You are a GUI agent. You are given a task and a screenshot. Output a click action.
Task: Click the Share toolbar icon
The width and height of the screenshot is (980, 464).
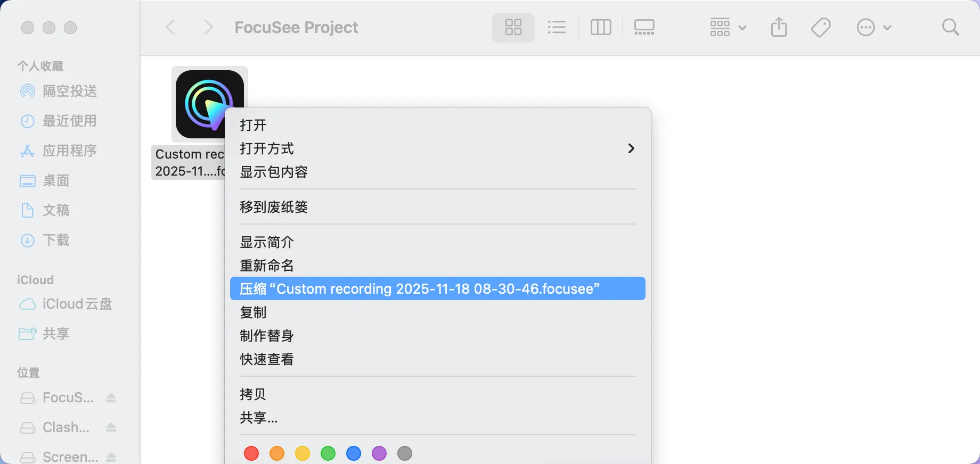779,27
